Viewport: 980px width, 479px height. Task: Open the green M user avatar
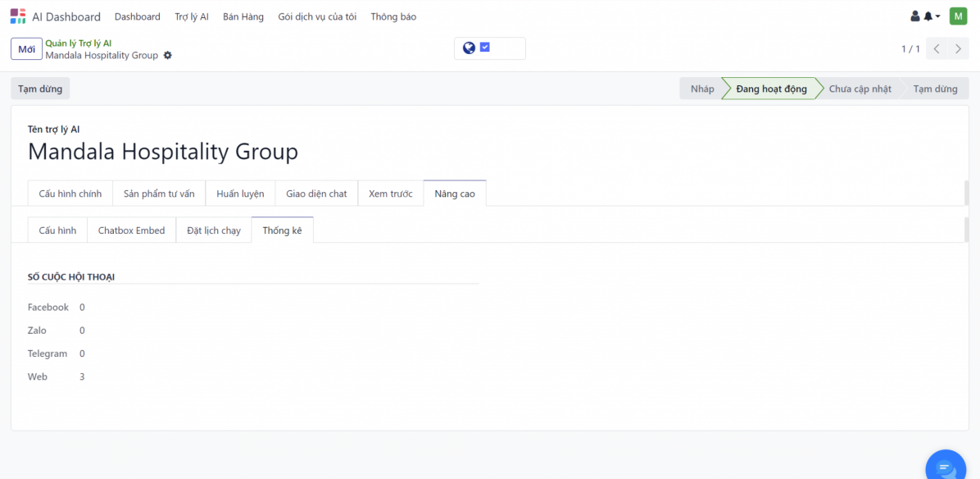pyautogui.click(x=958, y=16)
